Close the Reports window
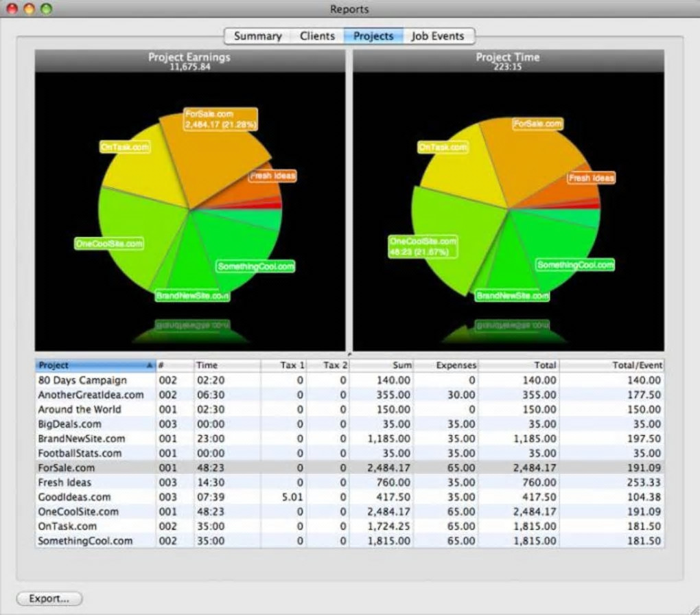 (x=12, y=8)
